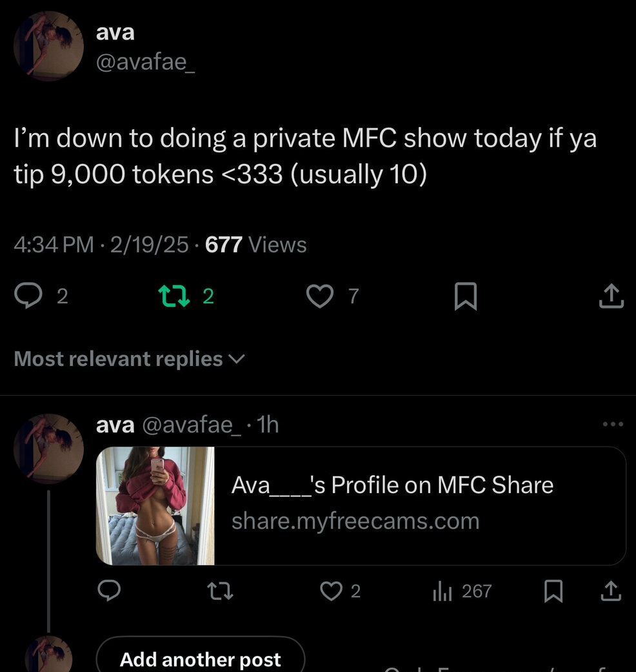The image size is (636, 672).
Task: Bookmark the reply post
Action: tap(553, 591)
